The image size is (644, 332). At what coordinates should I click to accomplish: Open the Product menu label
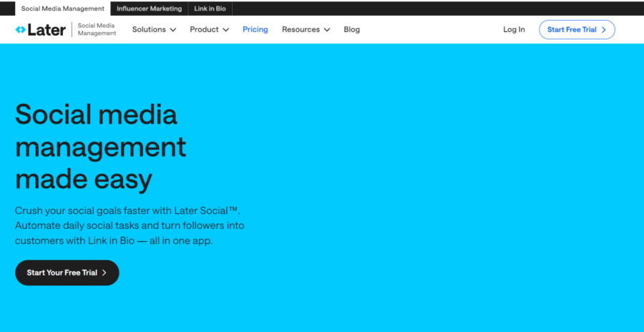(x=204, y=30)
